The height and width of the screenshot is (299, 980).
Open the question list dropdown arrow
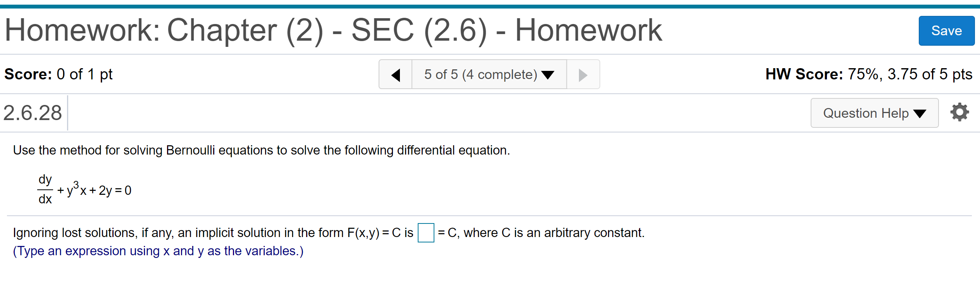pyautogui.click(x=549, y=74)
